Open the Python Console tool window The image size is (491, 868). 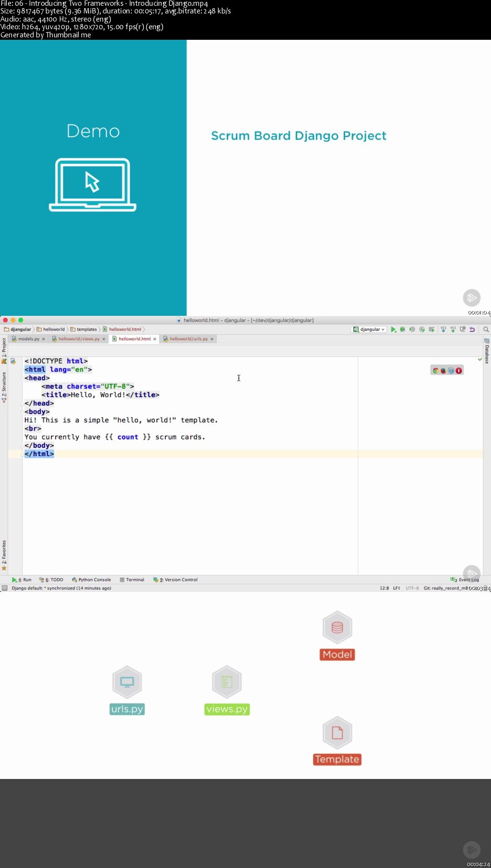(91, 579)
